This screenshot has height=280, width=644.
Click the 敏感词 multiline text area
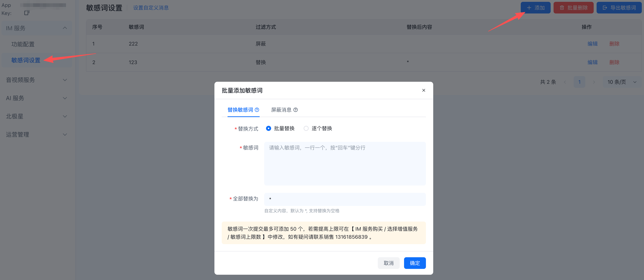point(345,164)
